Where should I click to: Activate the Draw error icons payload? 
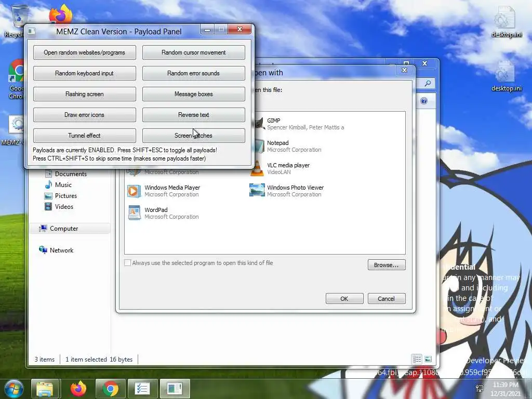coord(85,115)
